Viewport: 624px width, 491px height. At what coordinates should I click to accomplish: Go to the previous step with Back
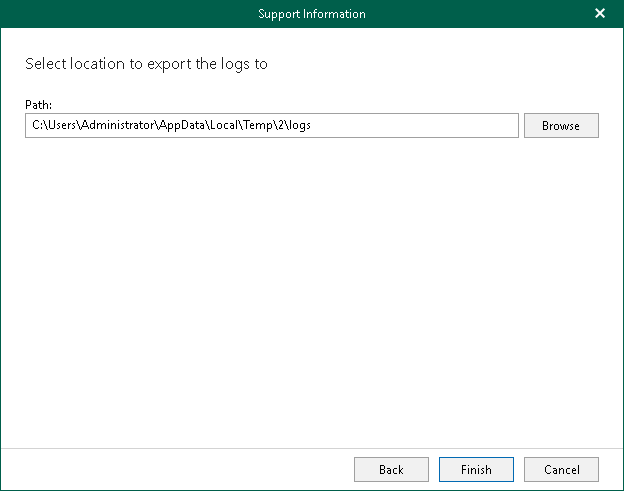tap(391, 470)
